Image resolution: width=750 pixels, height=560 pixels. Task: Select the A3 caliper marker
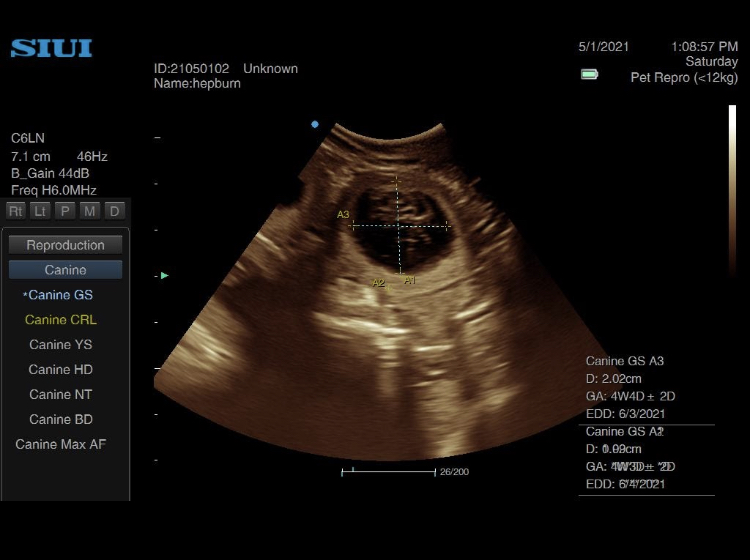pyautogui.click(x=343, y=215)
